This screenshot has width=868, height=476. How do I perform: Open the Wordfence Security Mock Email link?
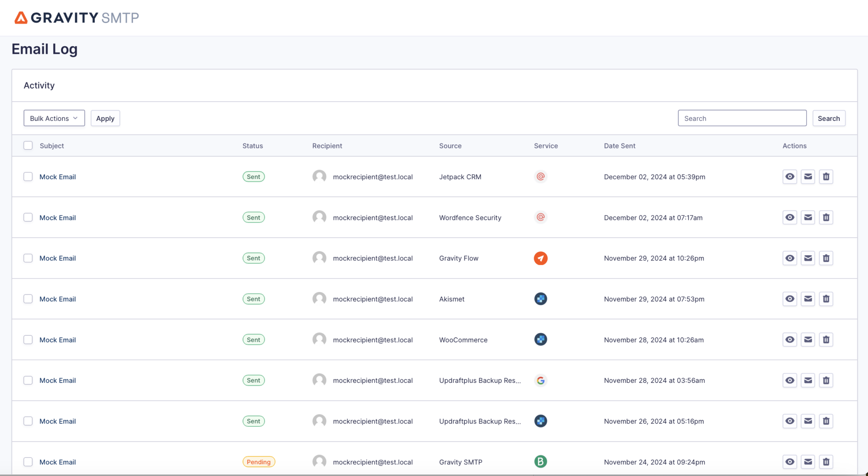click(58, 217)
